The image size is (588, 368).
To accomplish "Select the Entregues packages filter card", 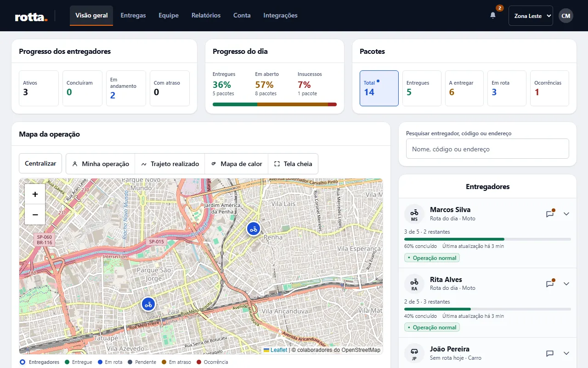I will coord(422,88).
